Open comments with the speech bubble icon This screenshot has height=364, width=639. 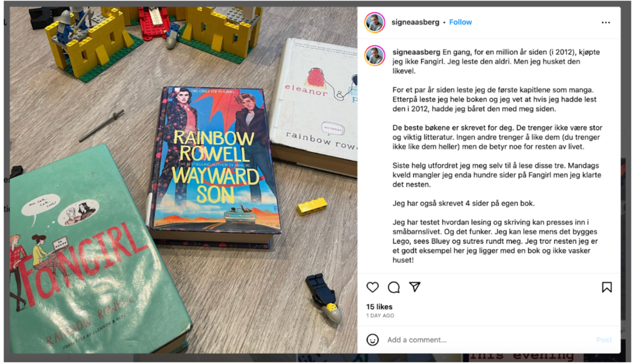tap(394, 287)
